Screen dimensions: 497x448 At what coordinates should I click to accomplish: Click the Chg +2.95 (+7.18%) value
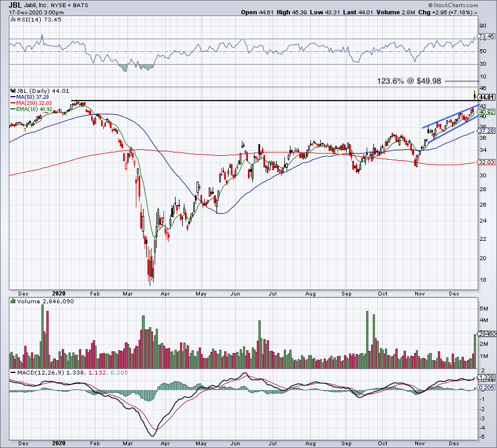point(445,12)
